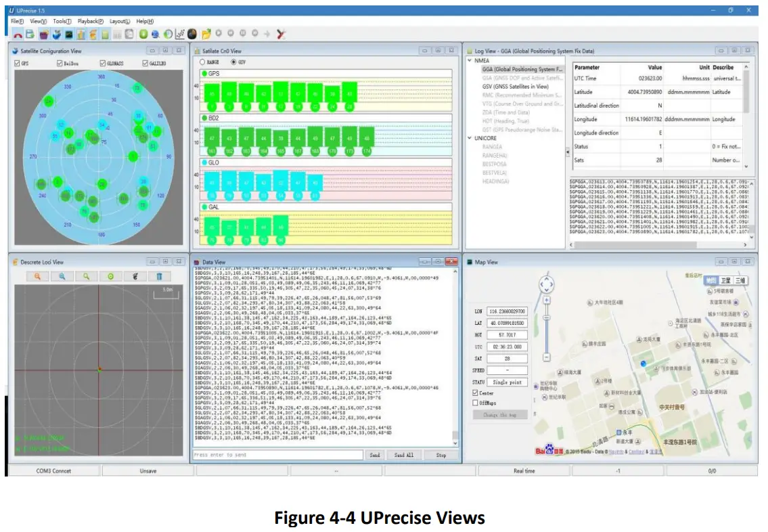Collapse the NMEA tree node

coord(470,60)
